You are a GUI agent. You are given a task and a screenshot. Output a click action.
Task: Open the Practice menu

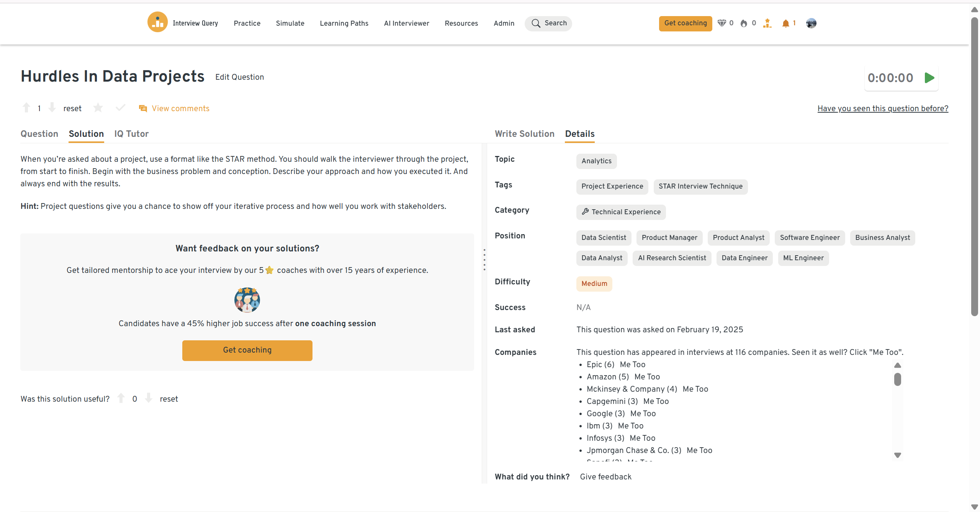247,23
